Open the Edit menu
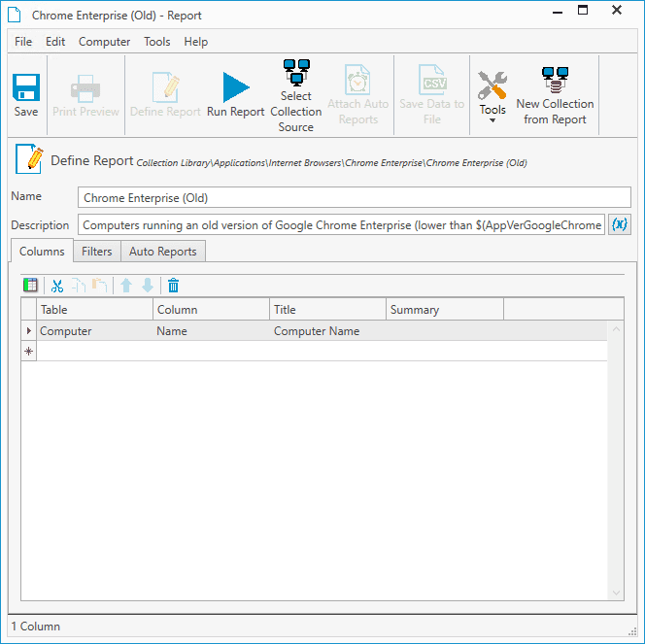Screen dimensions: 645x644 click(x=55, y=42)
